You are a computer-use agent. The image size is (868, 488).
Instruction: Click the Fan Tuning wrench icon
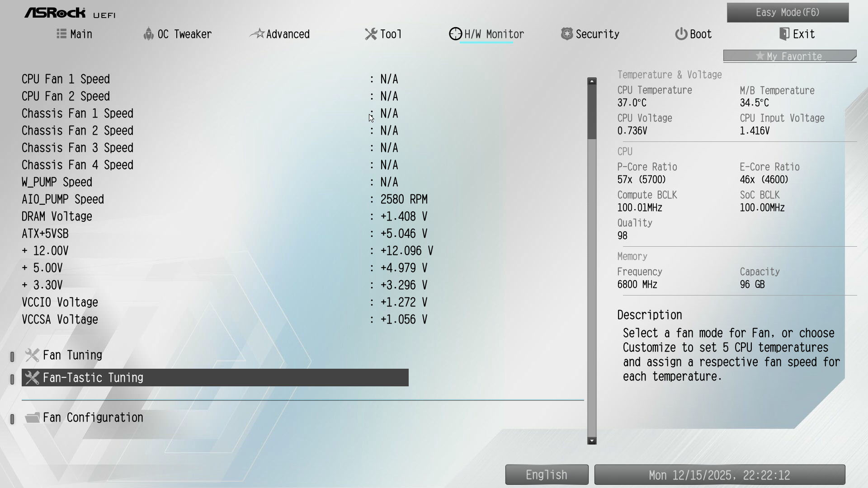(32, 355)
